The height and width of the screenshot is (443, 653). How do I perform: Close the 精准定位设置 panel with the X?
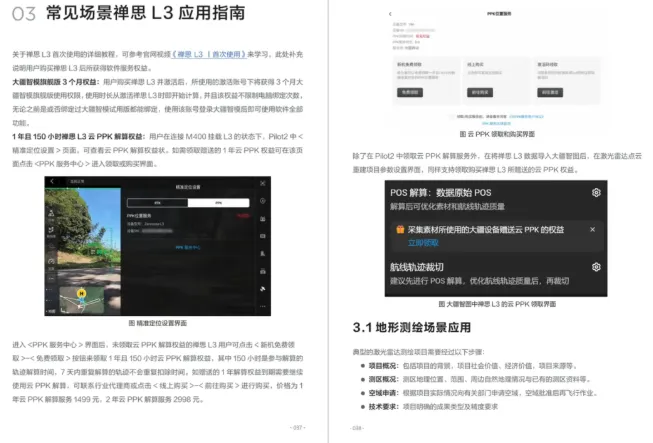(x=263, y=183)
